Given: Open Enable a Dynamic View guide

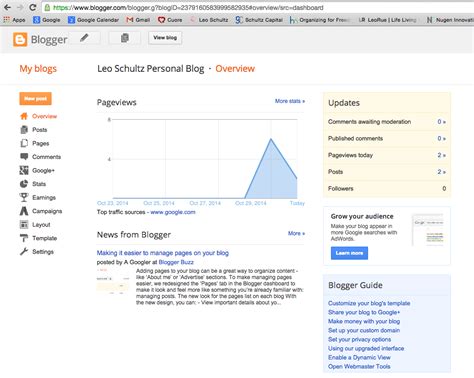Looking at the screenshot, I should pyautogui.click(x=359, y=357).
